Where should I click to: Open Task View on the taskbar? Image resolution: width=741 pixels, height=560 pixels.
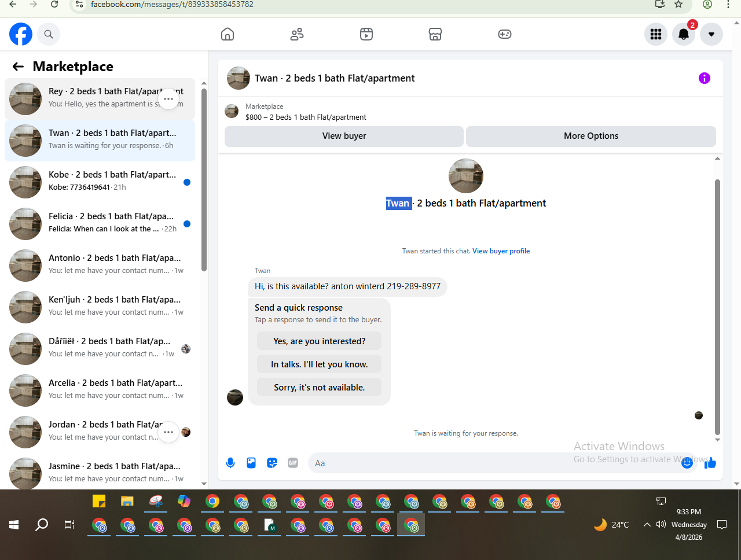pyautogui.click(x=69, y=525)
